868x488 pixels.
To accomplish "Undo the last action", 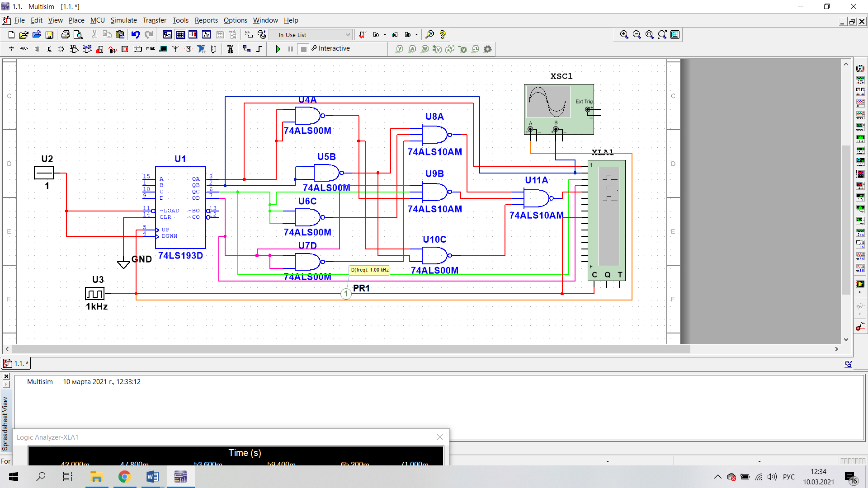I will pyautogui.click(x=136, y=35).
